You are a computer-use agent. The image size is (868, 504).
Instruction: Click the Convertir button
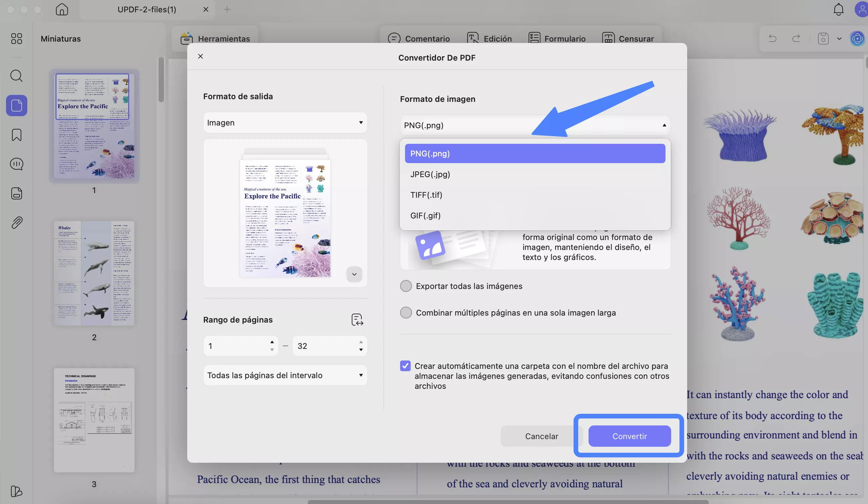[629, 436]
